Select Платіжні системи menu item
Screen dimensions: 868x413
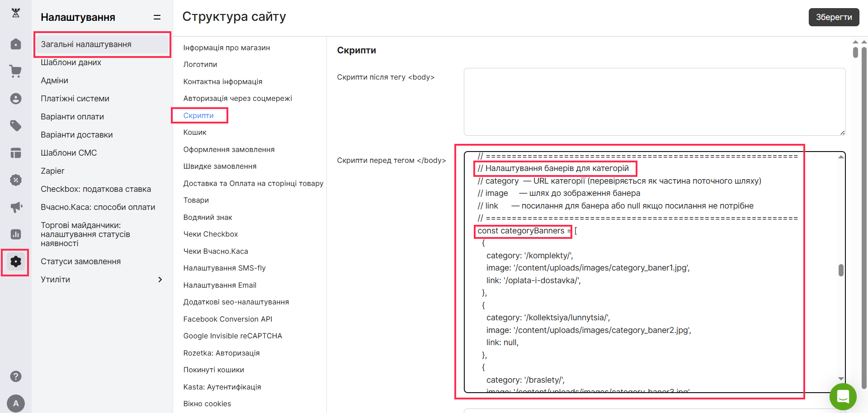(x=75, y=99)
